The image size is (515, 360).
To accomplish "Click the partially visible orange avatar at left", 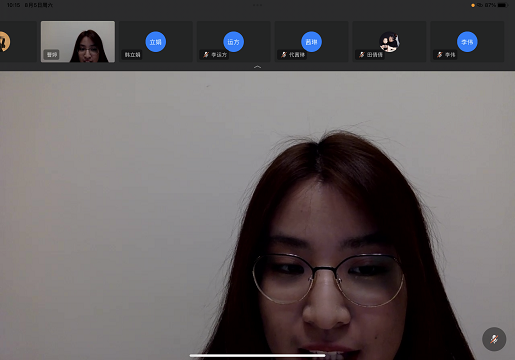I will (5, 42).
